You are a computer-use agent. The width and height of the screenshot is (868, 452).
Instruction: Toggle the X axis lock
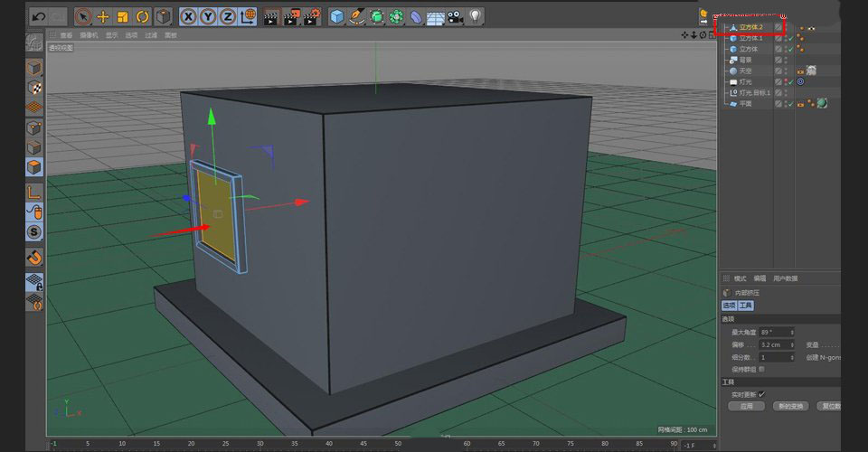188,16
